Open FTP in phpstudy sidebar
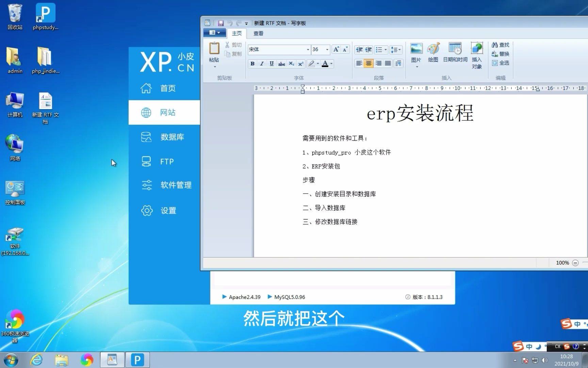Image resolution: width=588 pixels, height=368 pixels. tap(164, 162)
